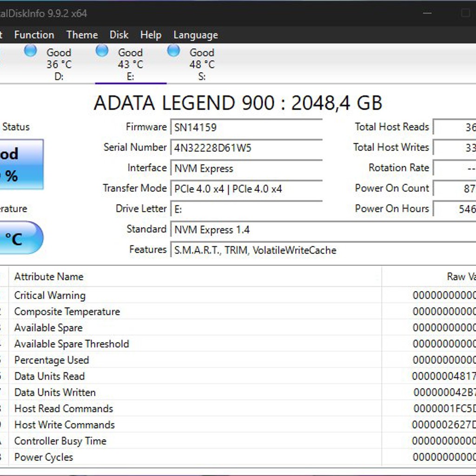Click the Firmware label
Screen dimensions: 476x476
(146, 126)
